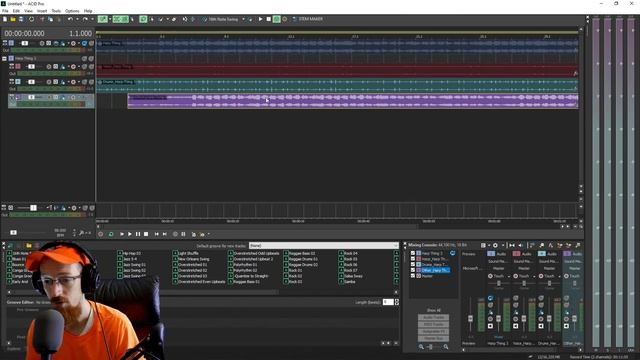Viewport: 640px width, 360px height.
Task: Click the Length (beats) input field
Action: tap(388, 302)
